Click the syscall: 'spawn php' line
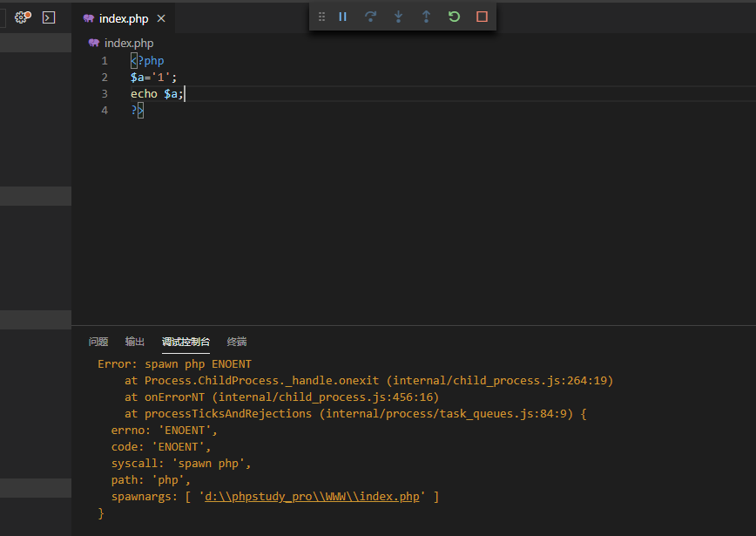Image resolution: width=756 pixels, height=536 pixels. pyautogui.click(x=181, y=463)
